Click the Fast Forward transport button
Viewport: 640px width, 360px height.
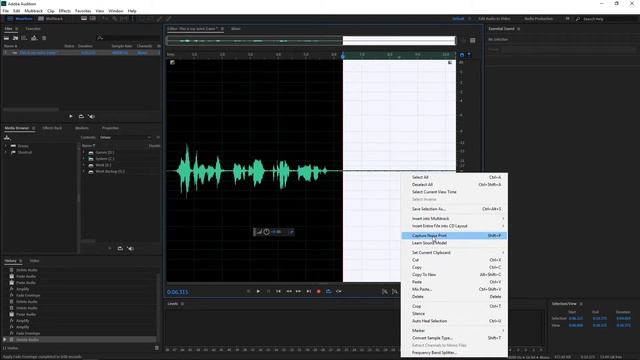click(298, 291)
